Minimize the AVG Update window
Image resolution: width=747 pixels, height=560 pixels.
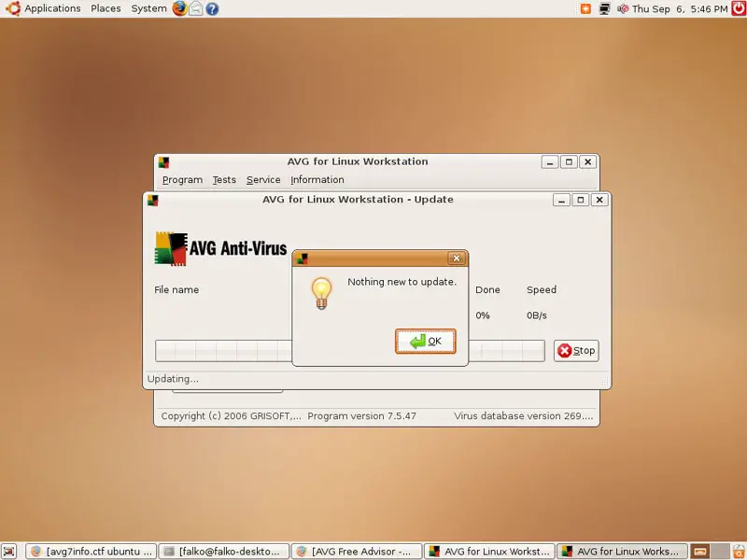[561, 200]
